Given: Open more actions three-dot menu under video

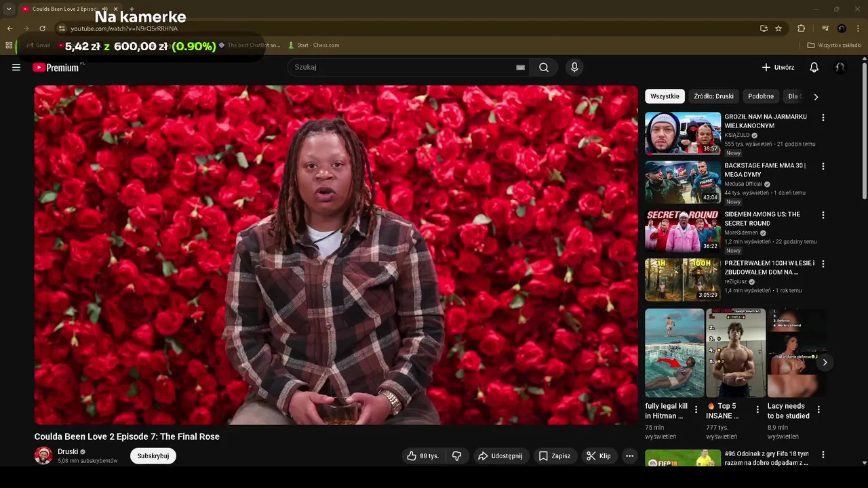Looking at the screenshot, I should [x=629, y=456].
